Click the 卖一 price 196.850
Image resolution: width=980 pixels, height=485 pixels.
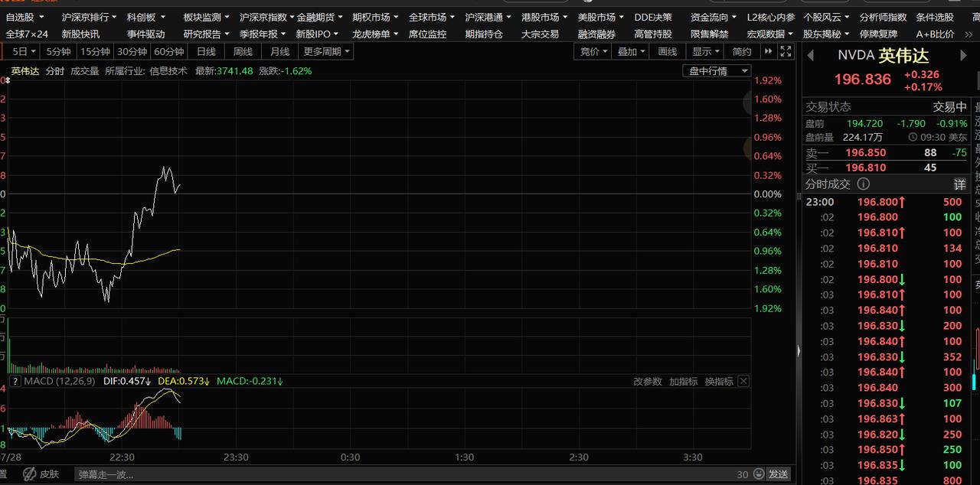pyautogui.click(x=866, y=152)
